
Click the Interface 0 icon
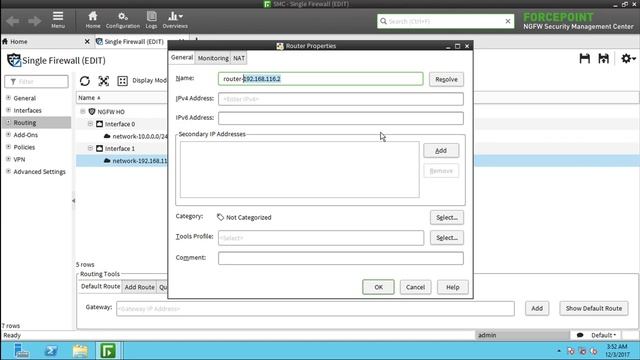pos(100,124)
